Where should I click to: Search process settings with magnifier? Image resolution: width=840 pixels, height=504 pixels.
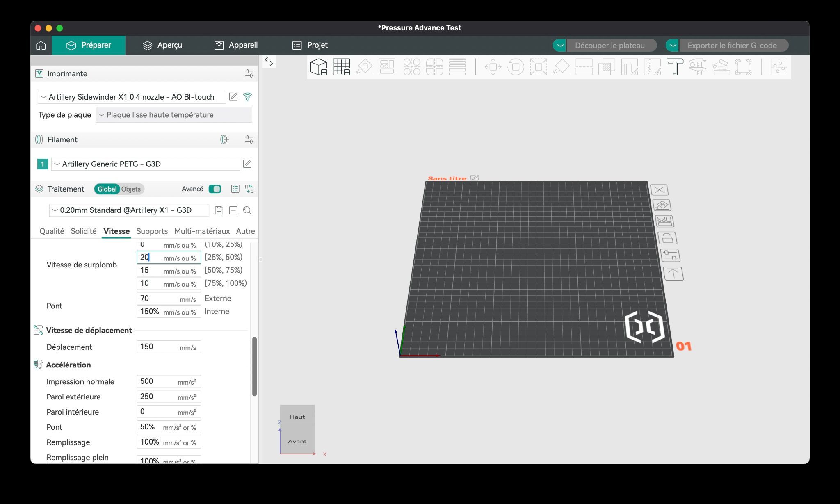[x=247, y=210]
